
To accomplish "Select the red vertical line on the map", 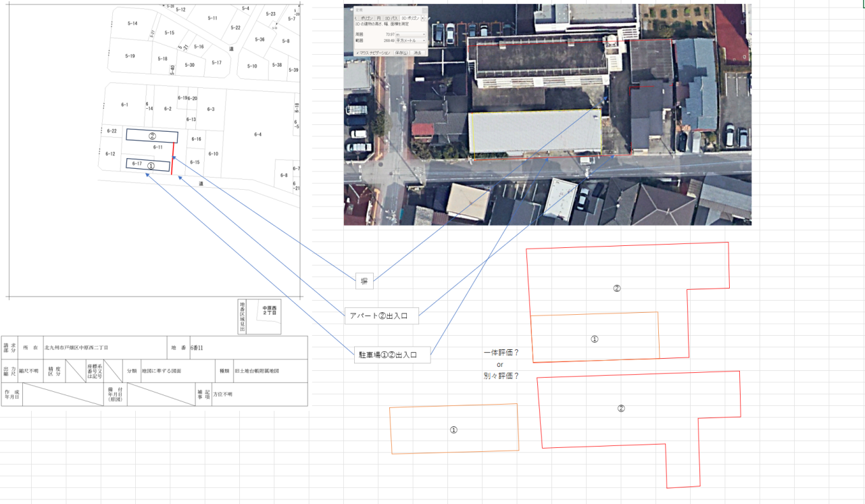I will pos(172,158).
